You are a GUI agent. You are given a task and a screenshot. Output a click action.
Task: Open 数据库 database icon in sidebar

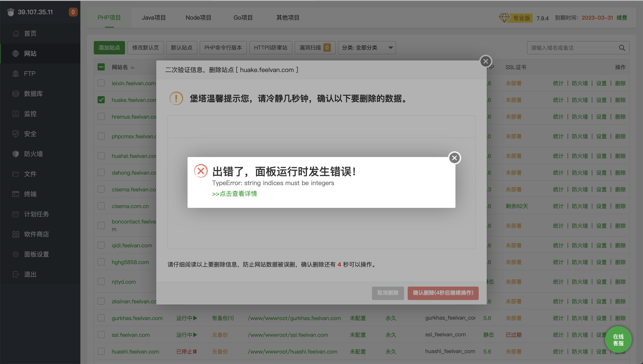click(x=15, y=94)
